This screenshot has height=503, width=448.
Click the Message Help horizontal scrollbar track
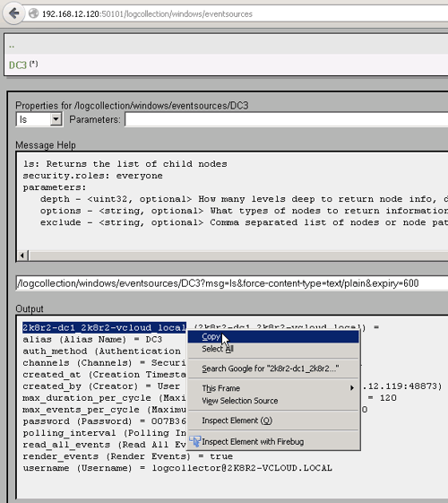(x=238, y=256)
